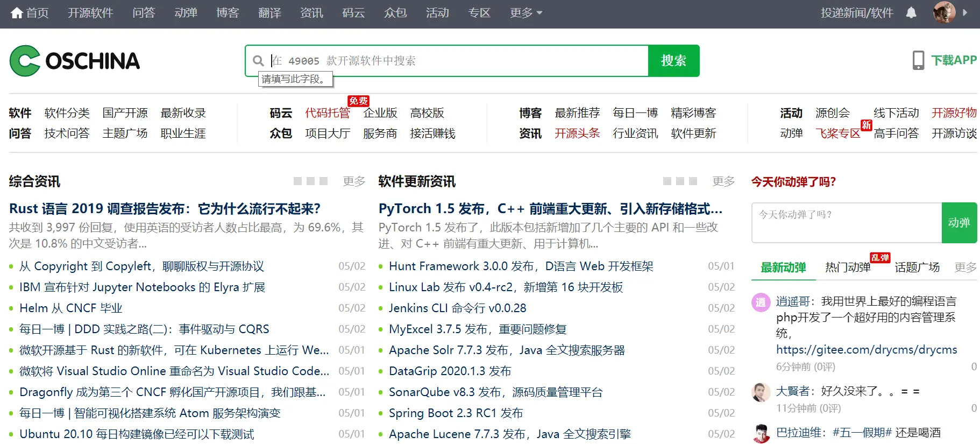Open 源创会 link
980x444 pixels.
832,113
